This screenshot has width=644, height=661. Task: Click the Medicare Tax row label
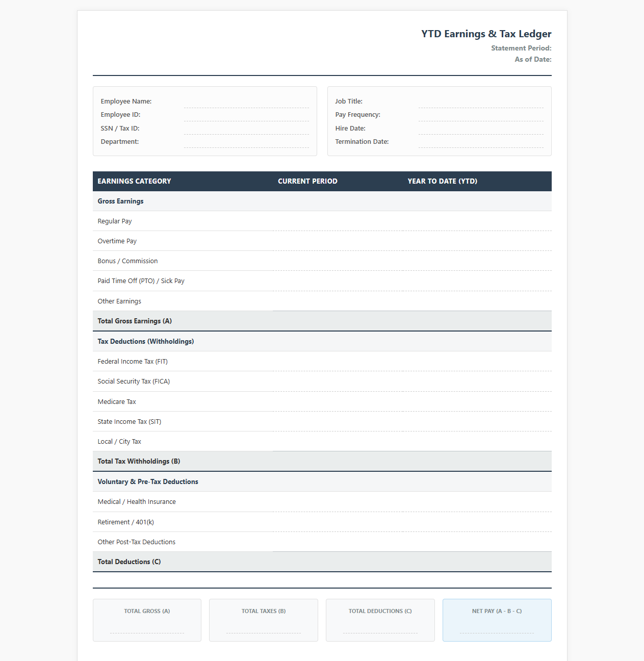pyautogui.click(x=117, y=401)
